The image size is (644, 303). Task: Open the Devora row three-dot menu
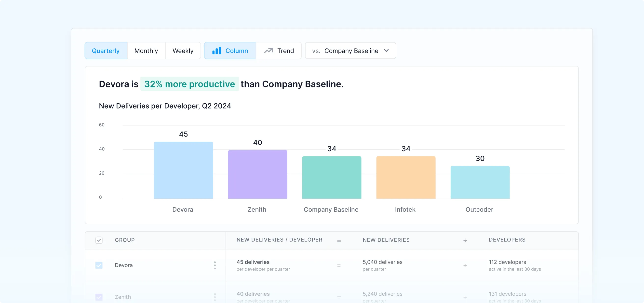pos(215,265)
